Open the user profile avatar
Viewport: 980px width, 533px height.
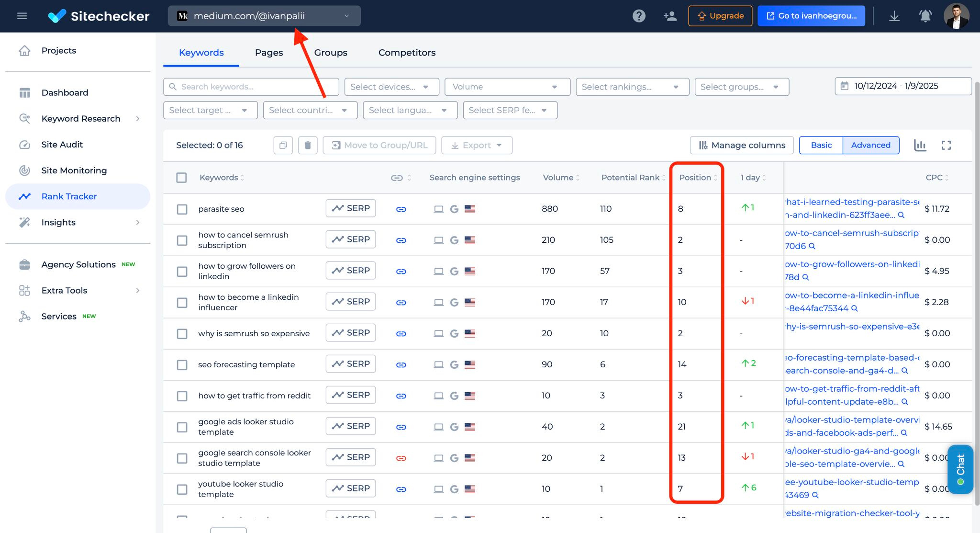pyautogui.click(x=957, y=16)
